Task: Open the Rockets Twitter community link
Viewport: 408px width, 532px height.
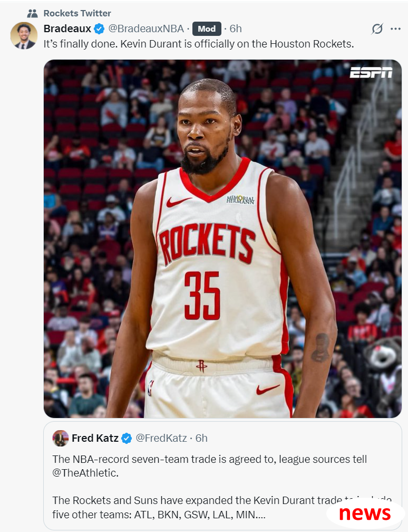Action: tap(77, 13)
